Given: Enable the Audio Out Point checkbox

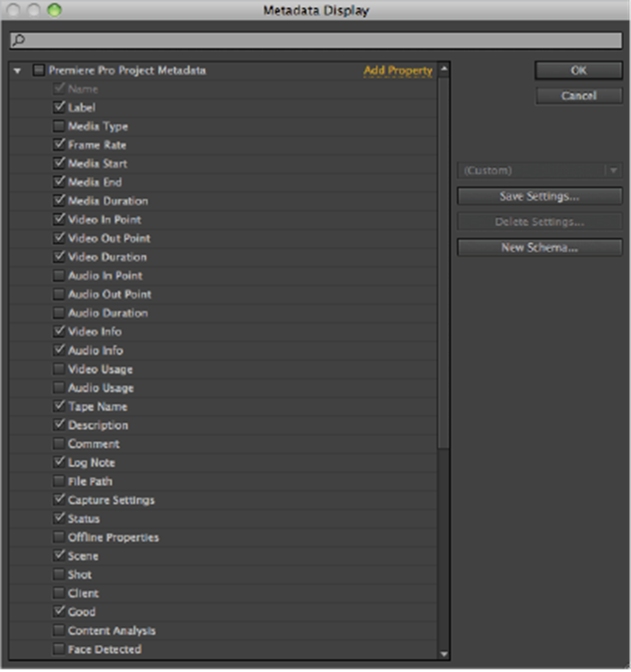Looking at the screenshot, I should click(59, 295).
